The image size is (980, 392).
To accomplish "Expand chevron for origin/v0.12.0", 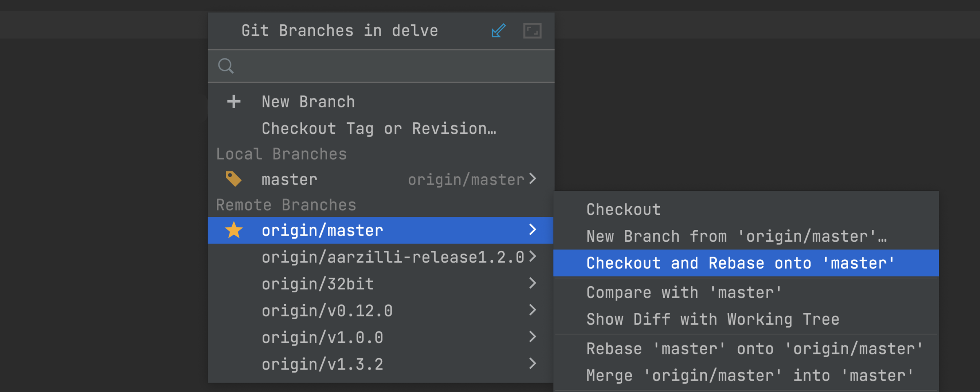I will pyautogui.click(x=533, y=310).
